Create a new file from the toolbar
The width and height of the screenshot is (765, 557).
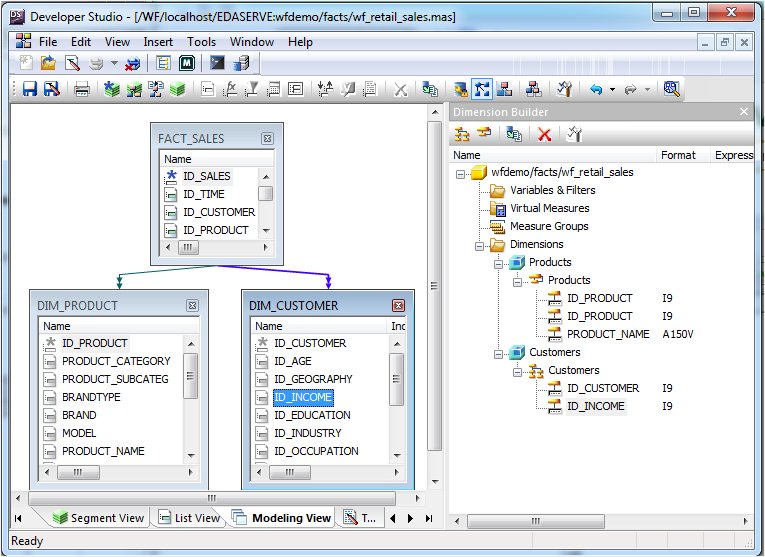tap(25, 63)
